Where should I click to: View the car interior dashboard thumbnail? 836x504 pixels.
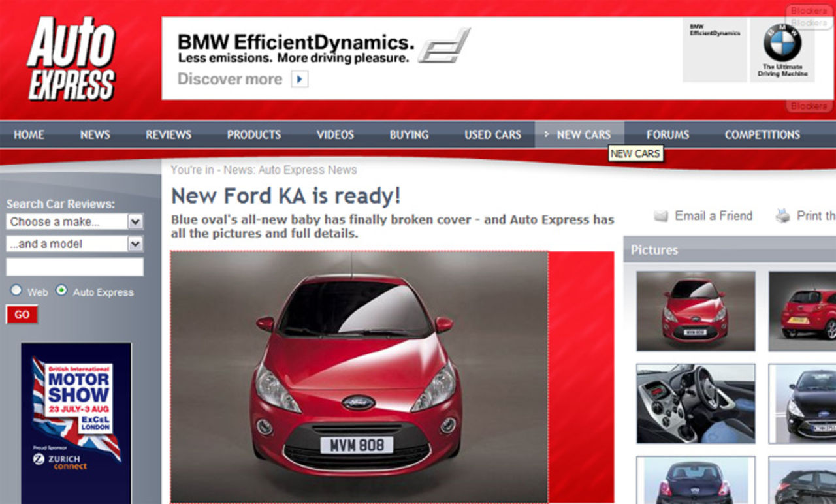[x=696, y=403]
